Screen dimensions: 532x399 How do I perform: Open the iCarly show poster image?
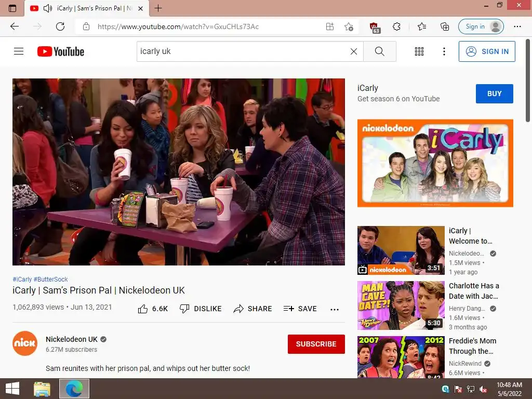(435, 163)
